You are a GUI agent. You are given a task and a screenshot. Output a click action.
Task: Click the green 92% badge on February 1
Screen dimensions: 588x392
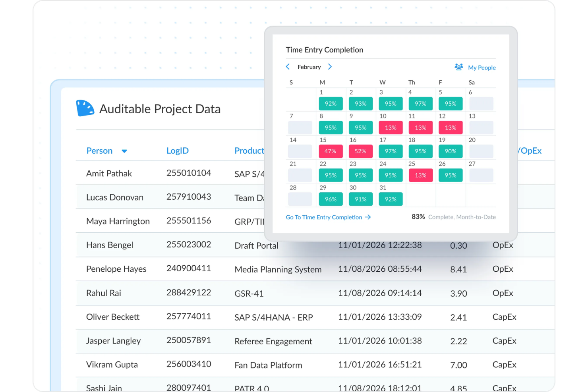point(331,104)
